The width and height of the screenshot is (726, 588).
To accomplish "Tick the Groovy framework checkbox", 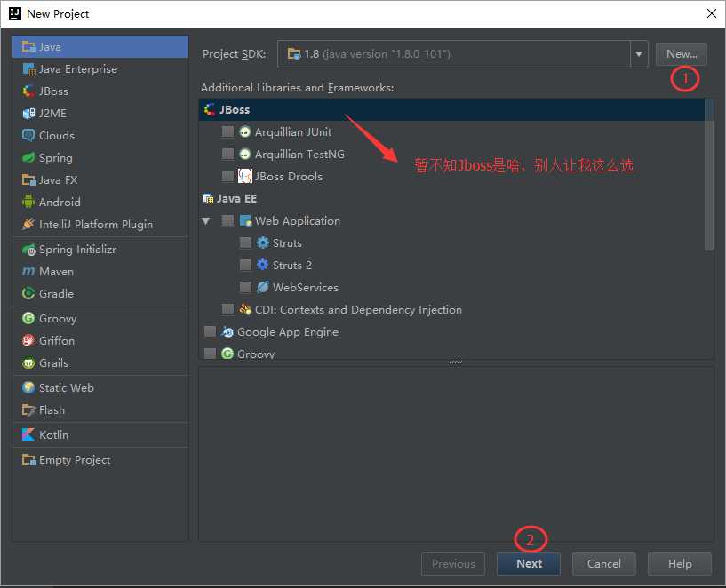I will click(210, 354).
